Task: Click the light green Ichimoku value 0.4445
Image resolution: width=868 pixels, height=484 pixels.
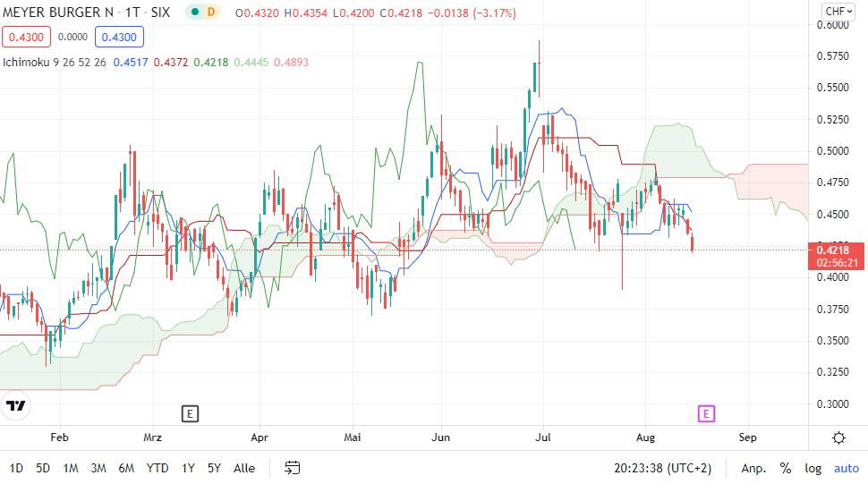Action: click(x=251, y=62)
